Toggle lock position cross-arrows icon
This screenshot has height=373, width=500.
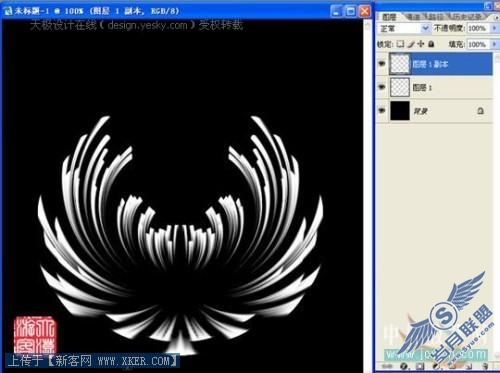421,44
